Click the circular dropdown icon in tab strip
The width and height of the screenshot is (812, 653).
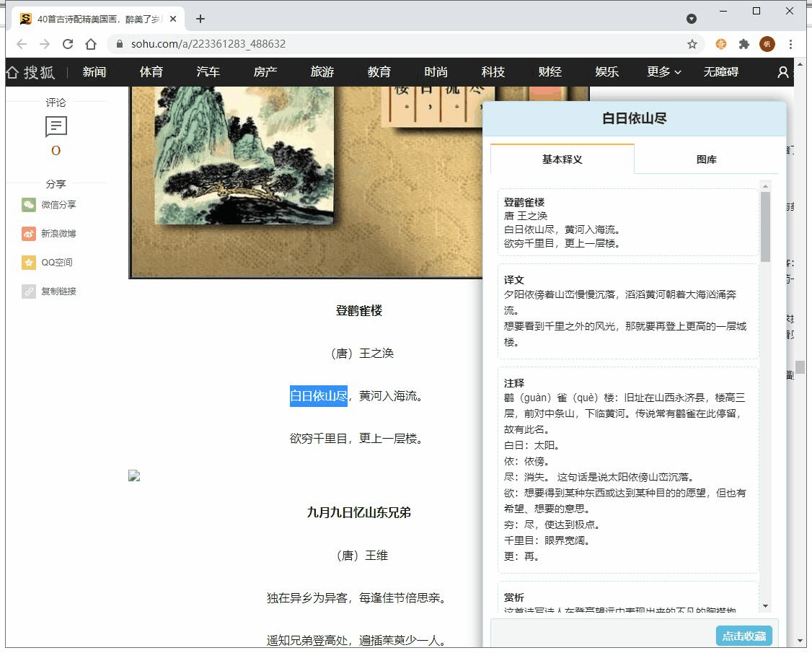point(692,19)
